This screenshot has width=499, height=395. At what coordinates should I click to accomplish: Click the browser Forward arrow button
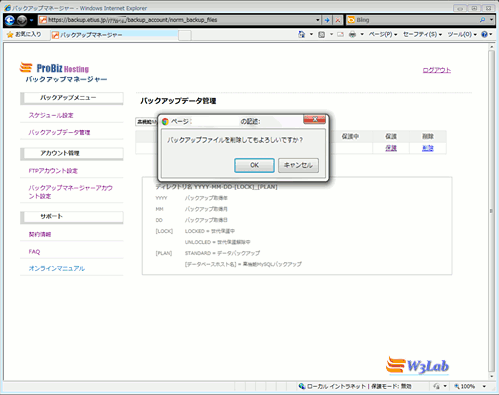22,20
